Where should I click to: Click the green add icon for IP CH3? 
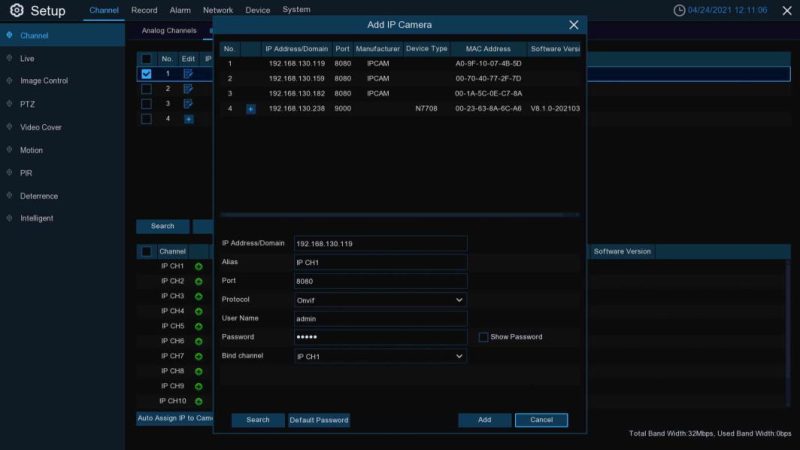(198, 297)
